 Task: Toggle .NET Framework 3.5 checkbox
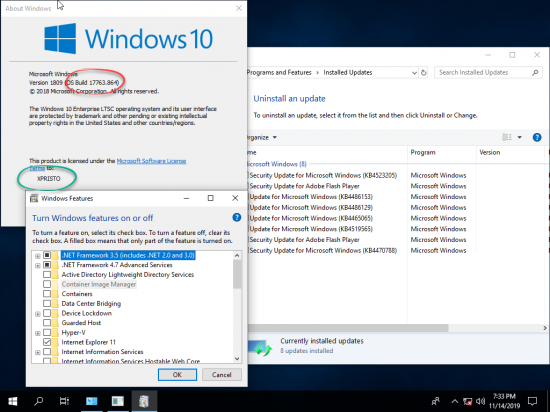[47, 255]
